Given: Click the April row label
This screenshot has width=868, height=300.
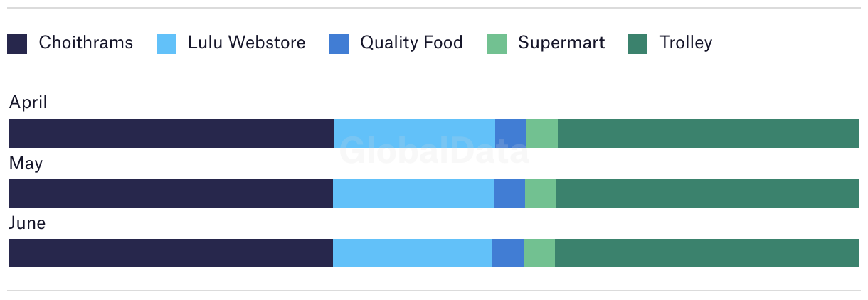Looking at the screenshot, I should pos(28,103).
